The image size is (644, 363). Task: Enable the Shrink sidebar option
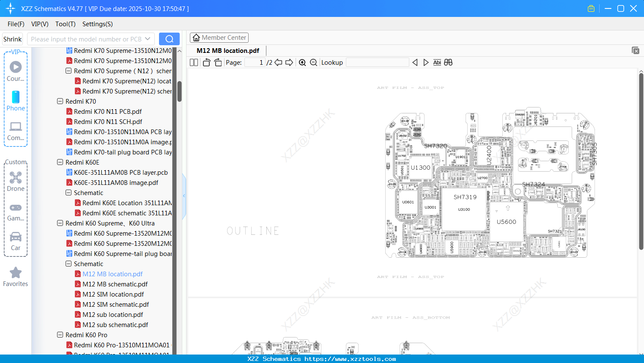[12, 38]
